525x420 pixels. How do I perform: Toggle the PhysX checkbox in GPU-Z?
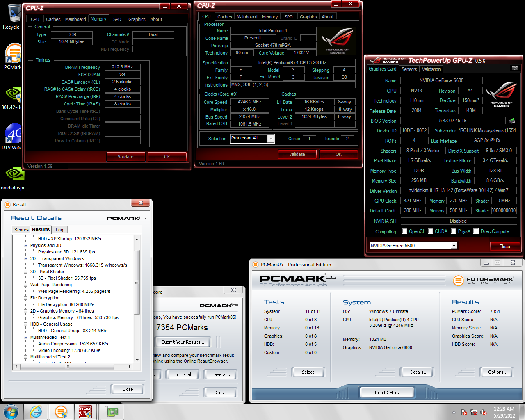(x=454, y=231)
